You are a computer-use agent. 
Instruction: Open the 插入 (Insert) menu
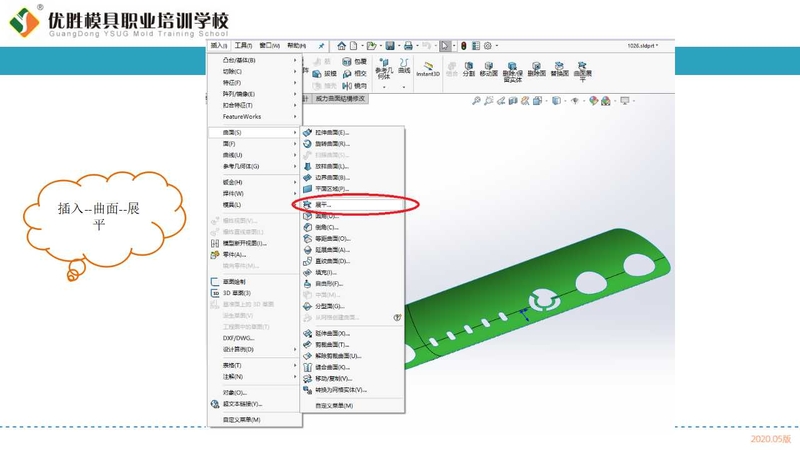(x=219, y=46)
